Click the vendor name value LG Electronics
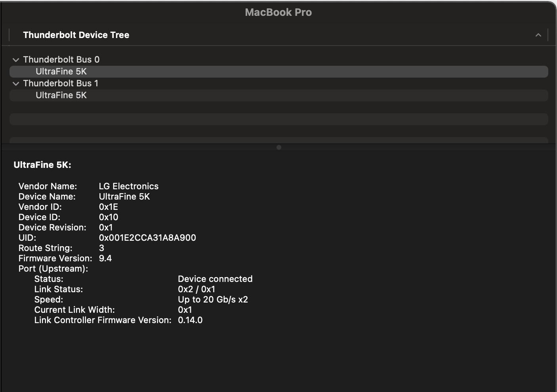 [x=129, y=186]
